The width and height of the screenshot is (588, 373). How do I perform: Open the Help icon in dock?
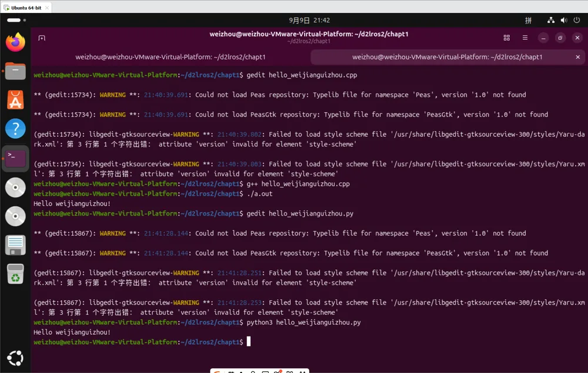coord(15,129)
